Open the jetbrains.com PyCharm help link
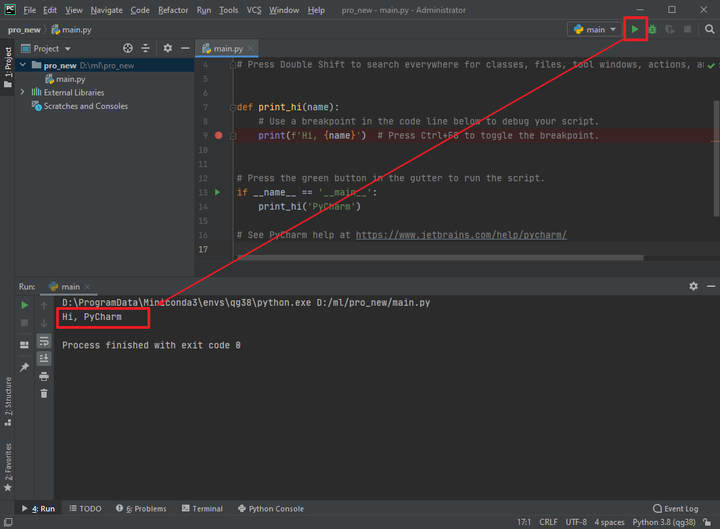720x529 pixels. tap(461, 235)
